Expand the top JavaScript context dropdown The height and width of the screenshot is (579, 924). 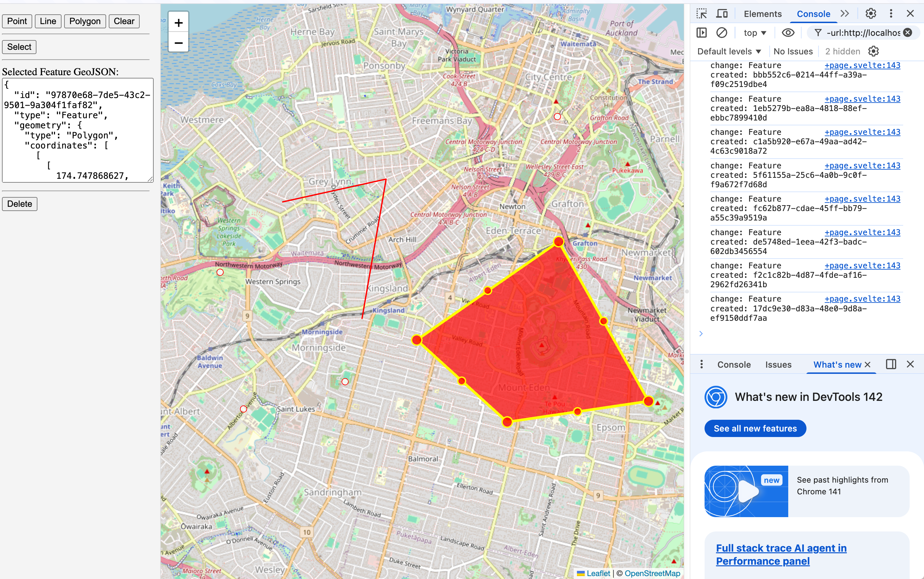click(x=755, y=33)
